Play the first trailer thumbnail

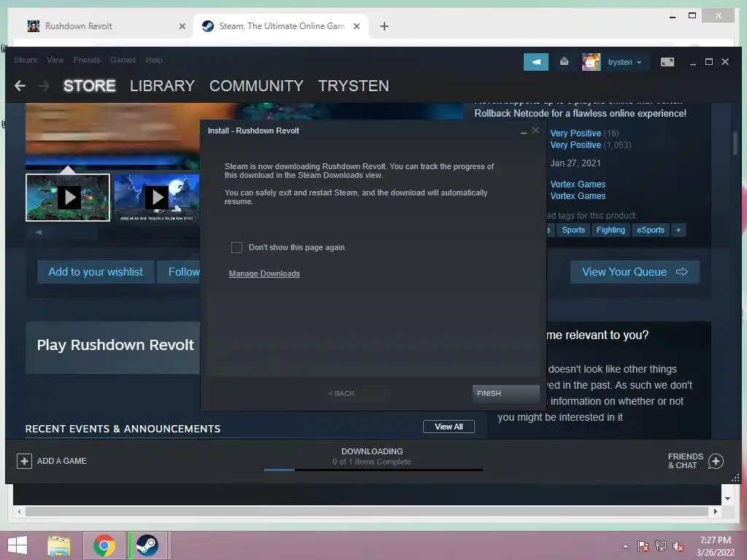point(68,197)
